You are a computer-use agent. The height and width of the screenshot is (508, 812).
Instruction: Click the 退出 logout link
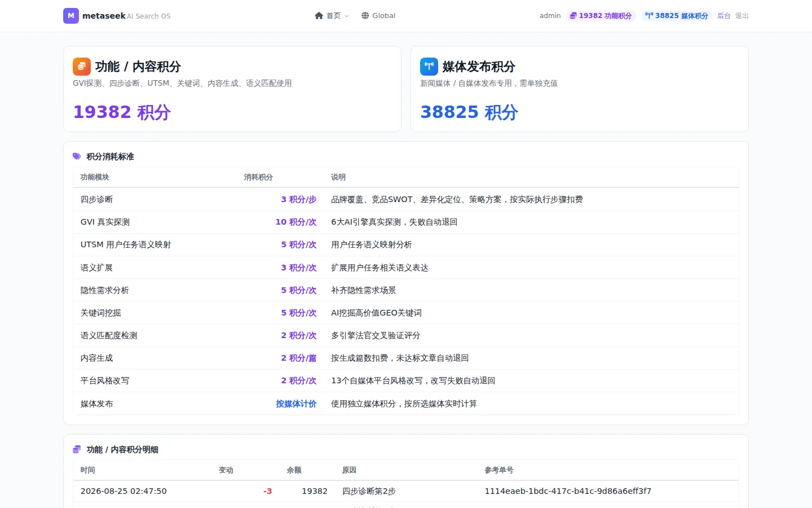tap(742, 16)
